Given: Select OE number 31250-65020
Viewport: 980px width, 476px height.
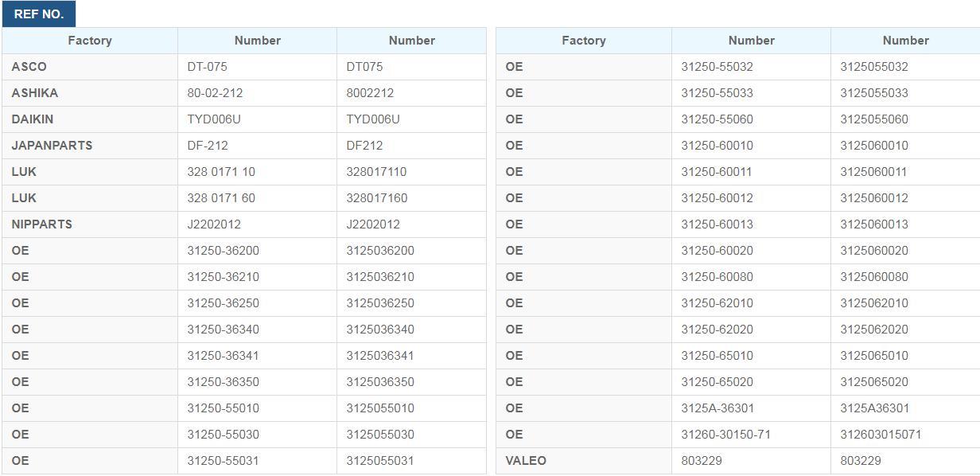Looking at the screenshot, I should [717, 382].
